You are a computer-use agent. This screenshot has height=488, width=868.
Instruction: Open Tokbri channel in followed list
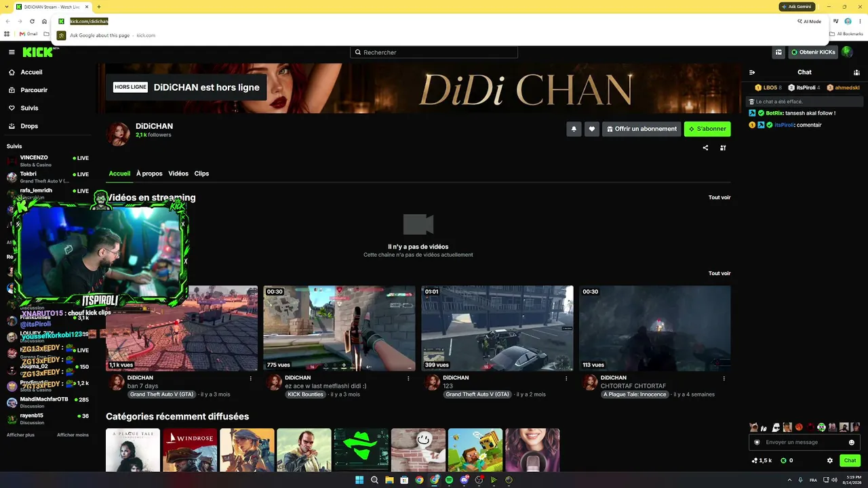coord(47,177)
